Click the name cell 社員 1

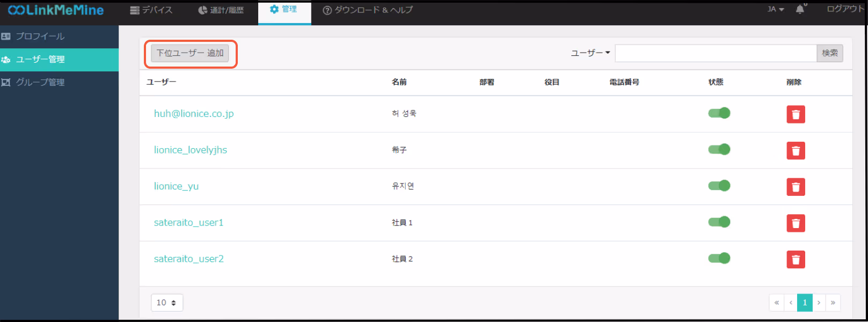point(402,223)
